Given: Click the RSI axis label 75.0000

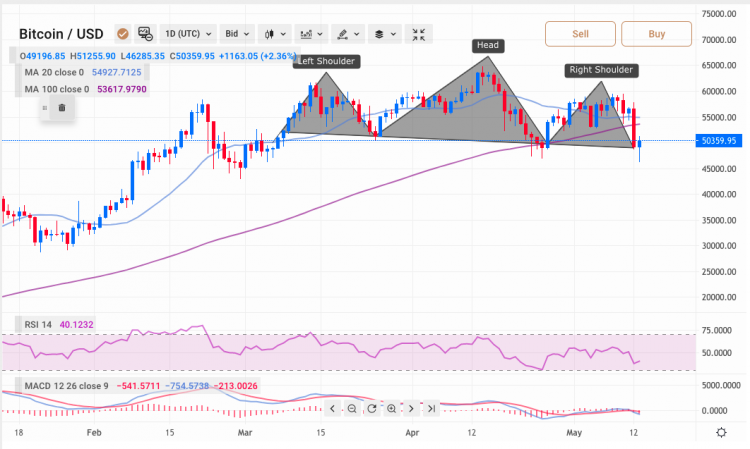Looking at the screenshot, I should [717, 330].
